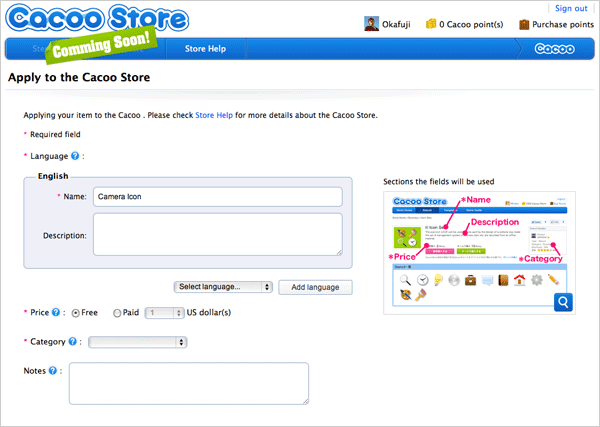Open help icon next to Category
The image size is (600, 427).
point(72,341)
